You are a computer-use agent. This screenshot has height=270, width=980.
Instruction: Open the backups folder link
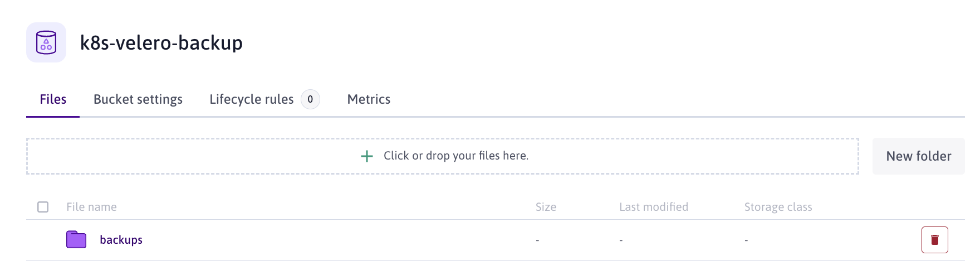point(121,240)
